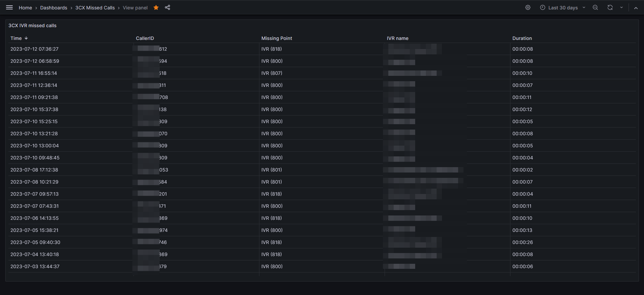644x295 pixels.
Task: Sort the table by Missing Point header
Action: pos(277,38)
